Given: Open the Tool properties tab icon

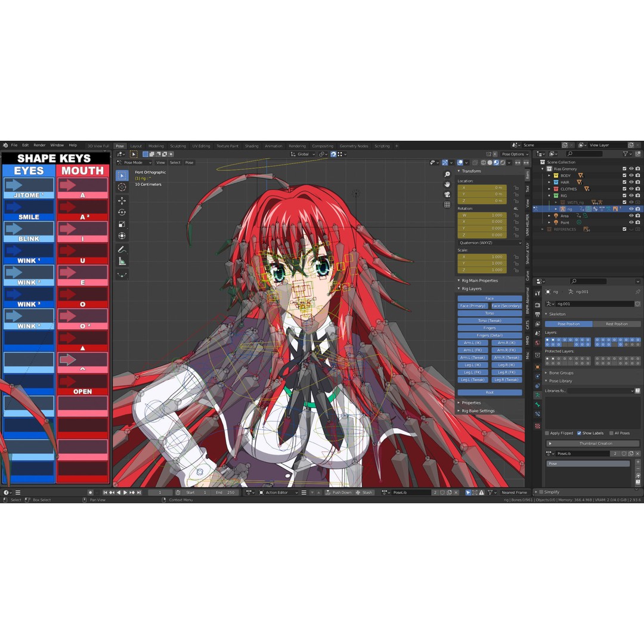Looking at the screenshot, I should (538, 293).
